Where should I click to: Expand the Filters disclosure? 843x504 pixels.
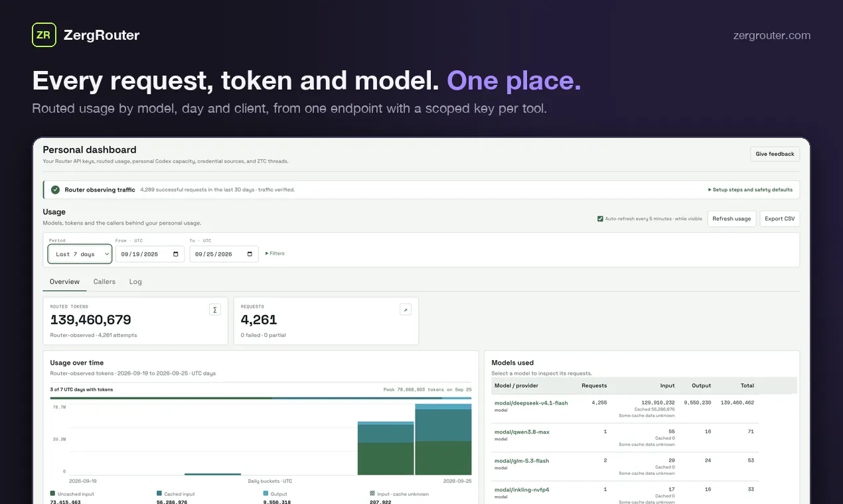point(275,253)
